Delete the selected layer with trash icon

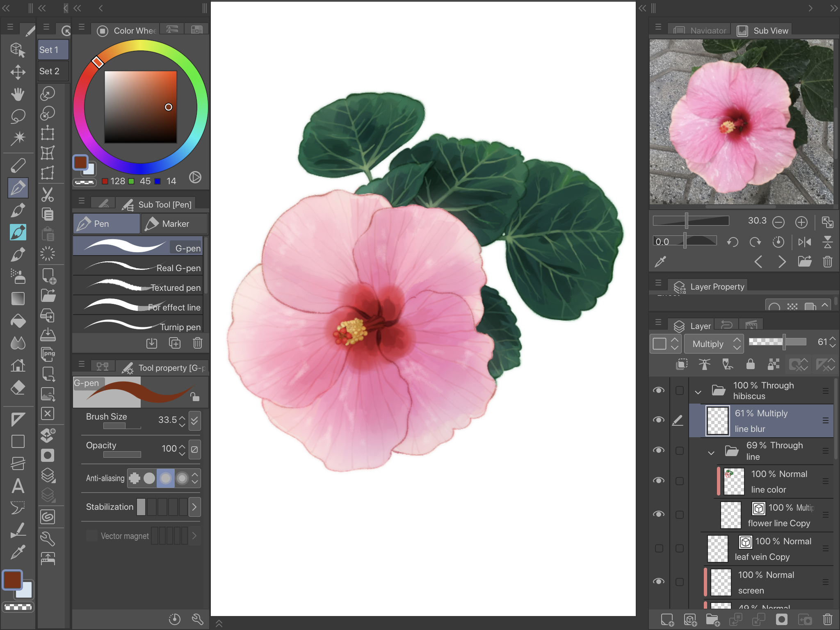pyautogui.click(x=827, y=619)
